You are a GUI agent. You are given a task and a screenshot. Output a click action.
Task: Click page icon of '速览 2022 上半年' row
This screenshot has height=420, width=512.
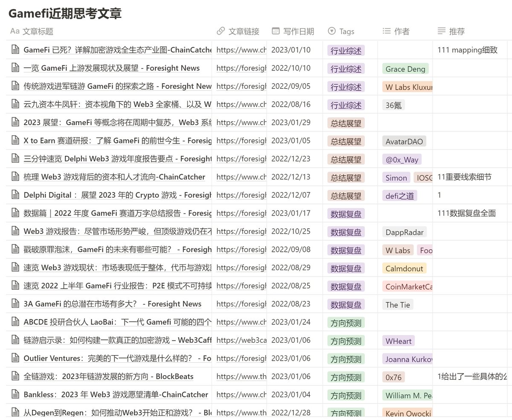click(x=15, y=286)
